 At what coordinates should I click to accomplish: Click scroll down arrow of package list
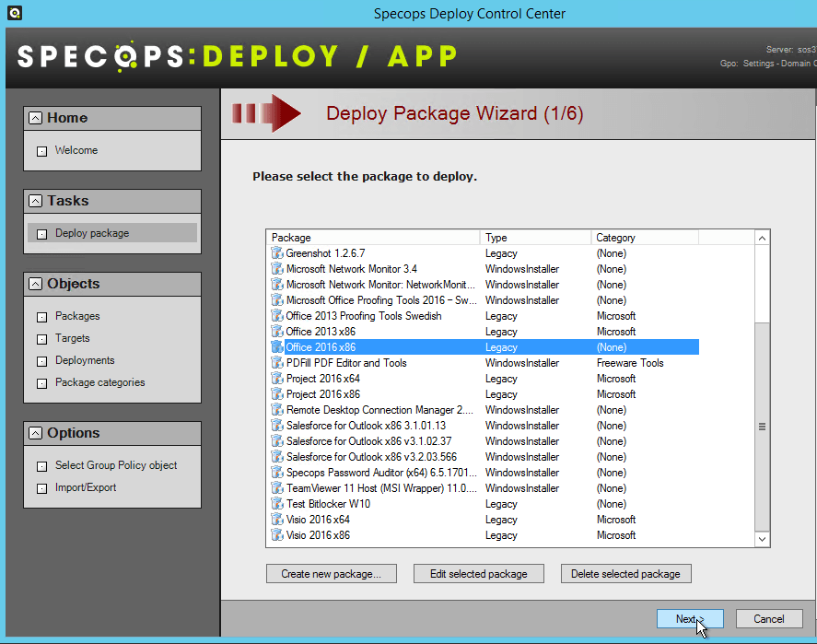(x=763, y=539)
